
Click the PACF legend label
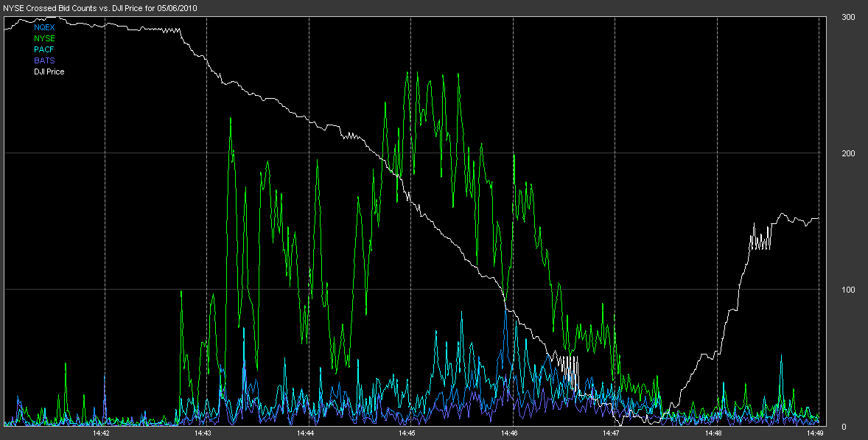pos(44,49)
